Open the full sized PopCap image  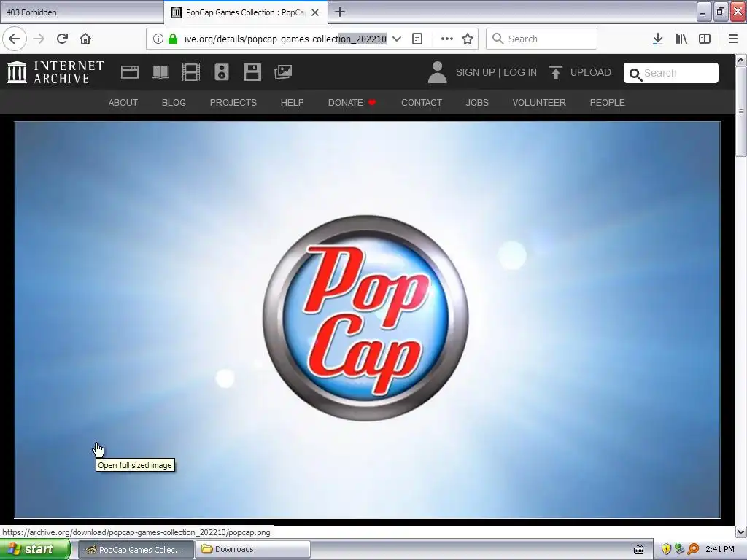[368, 319]
